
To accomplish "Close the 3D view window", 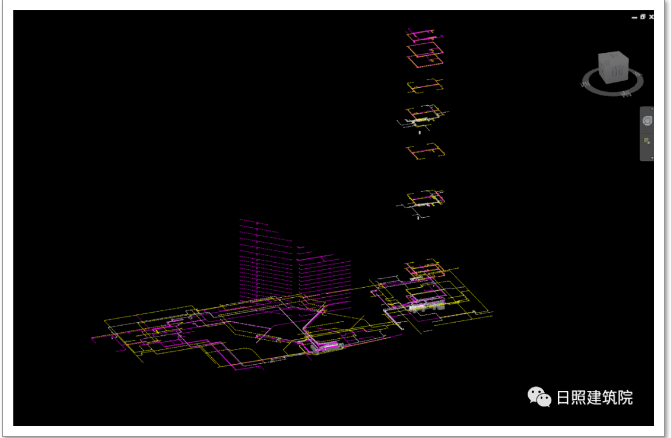I will [x=651, y=17].
